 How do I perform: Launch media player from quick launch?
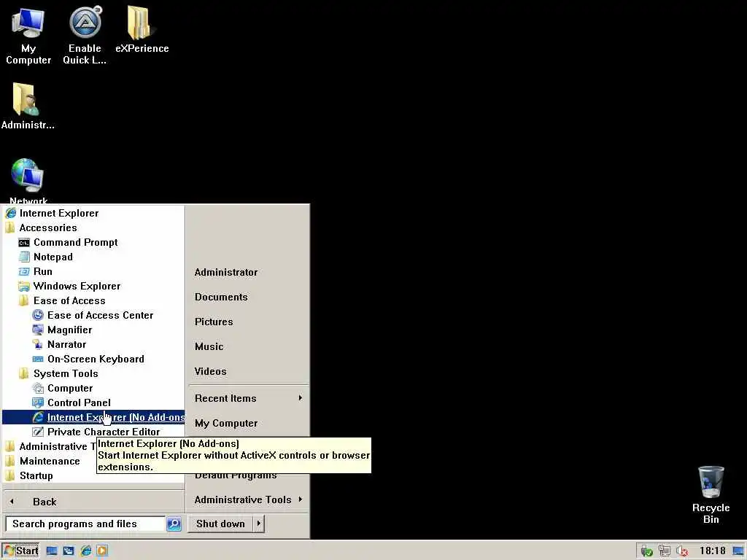click(x=102, y=551)
